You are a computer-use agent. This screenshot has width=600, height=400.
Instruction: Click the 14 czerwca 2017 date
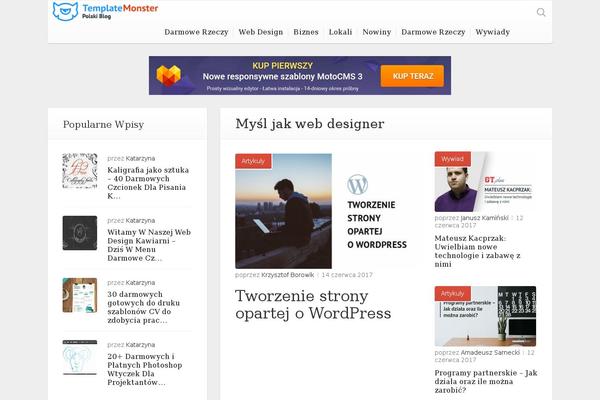tap(347, 275)
